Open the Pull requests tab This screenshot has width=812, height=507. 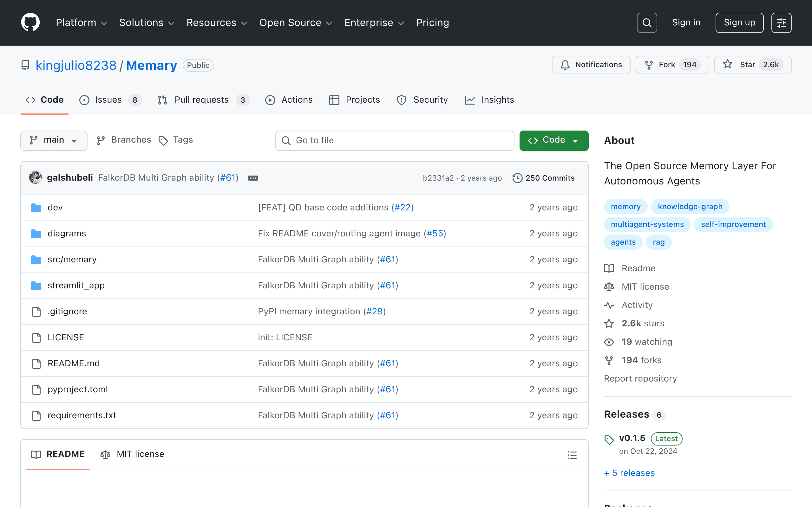(x=203, y=99)
